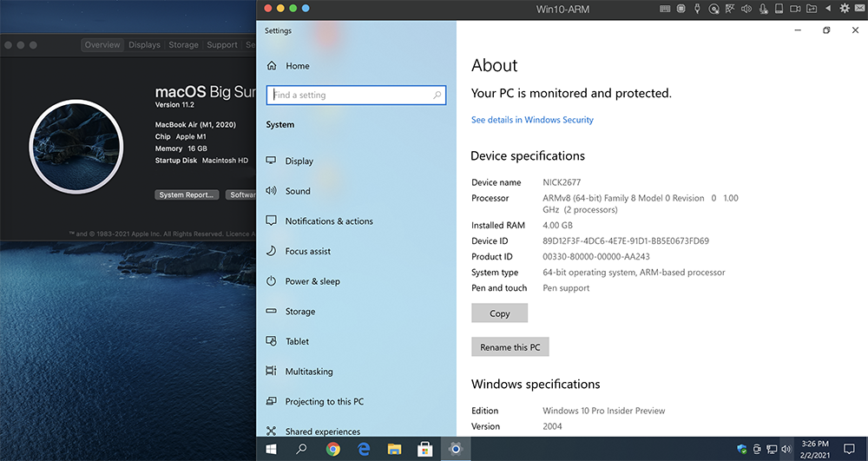Screen dimensions: 868x461
Task: Click the Installed RAM value 4.00 GB
Action: pyautogui.click(x=557, y=225)
